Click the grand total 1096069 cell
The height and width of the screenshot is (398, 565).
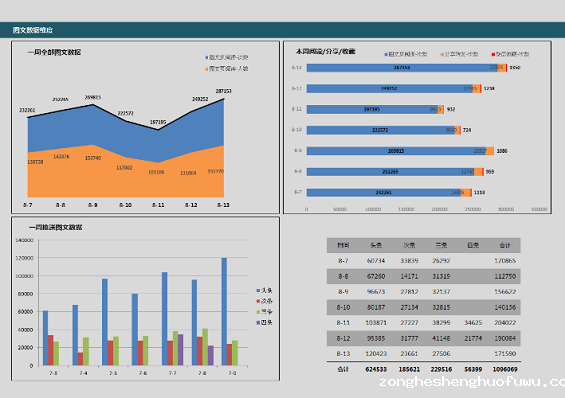click(x=505, y=370)
